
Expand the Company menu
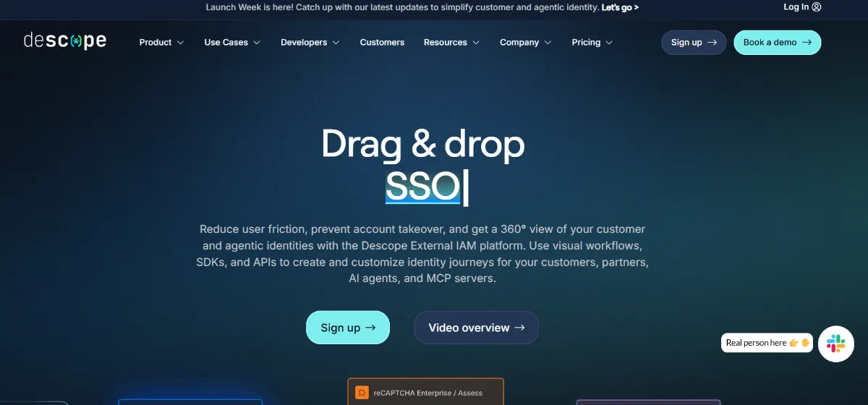(525, 43)
